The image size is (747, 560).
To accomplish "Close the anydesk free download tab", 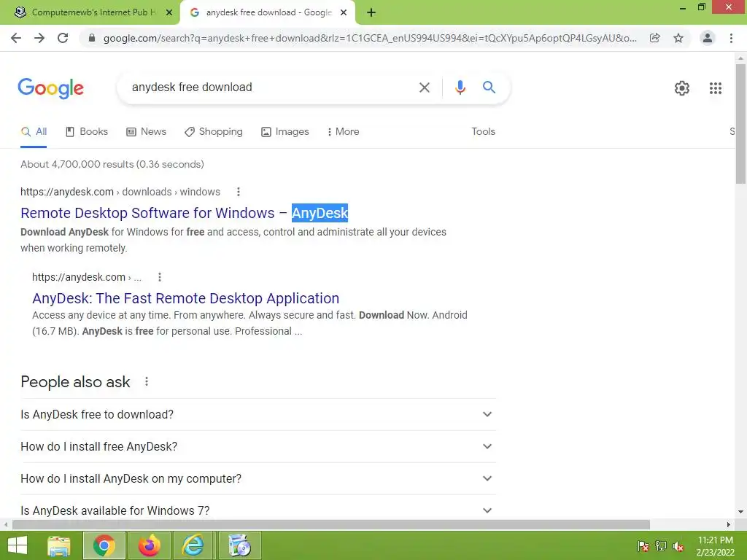I will pos(344,13).
